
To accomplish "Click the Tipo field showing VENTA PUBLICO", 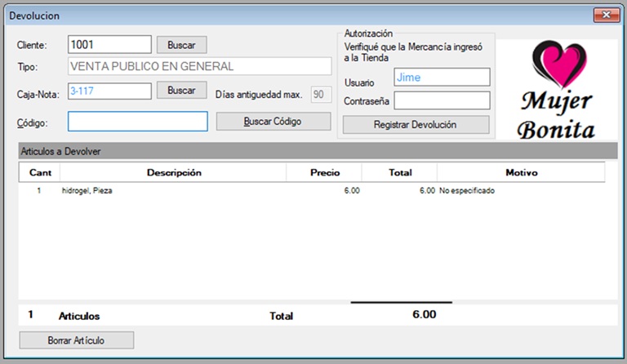I will (x=199, y=67).
